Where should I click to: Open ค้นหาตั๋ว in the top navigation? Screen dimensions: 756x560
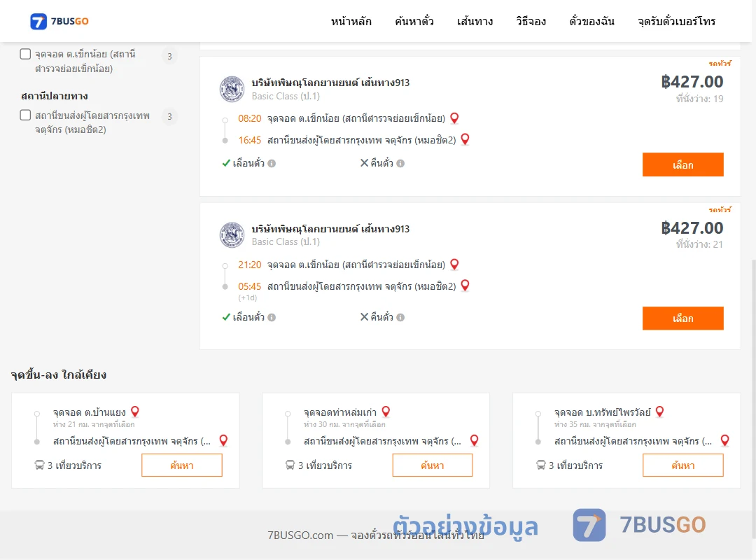(x=414, y=21)
